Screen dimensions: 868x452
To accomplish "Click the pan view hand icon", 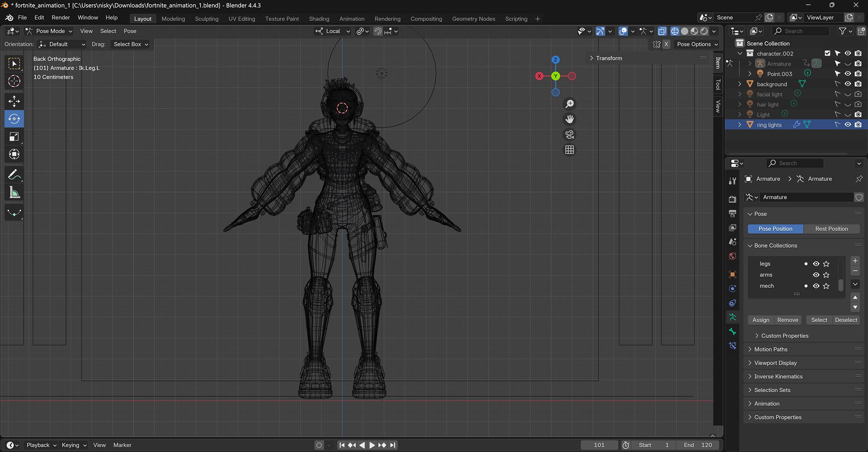I will 570,119.
